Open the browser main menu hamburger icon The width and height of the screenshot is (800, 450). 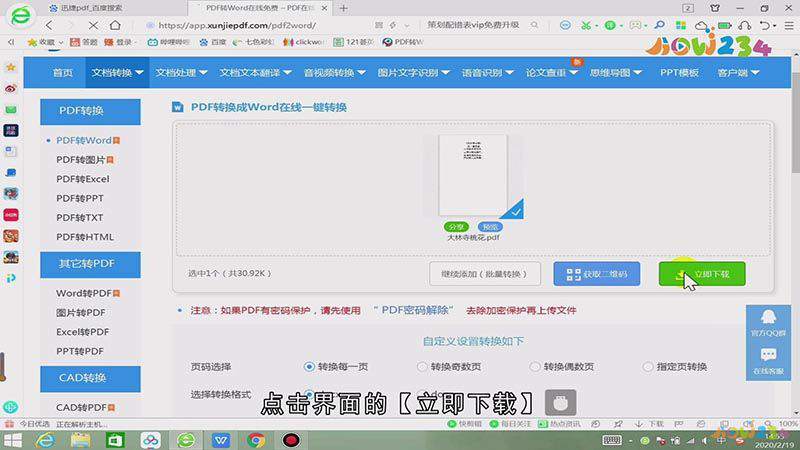click(x=789, y=25)
